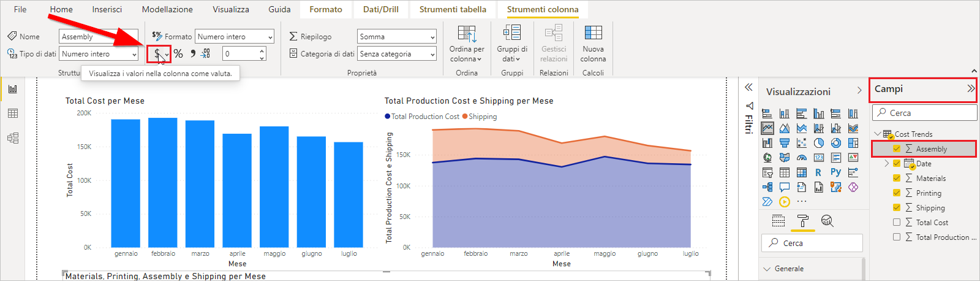
Task: Open Tipo di dati dropdown
Action: [x=99, y=54]
